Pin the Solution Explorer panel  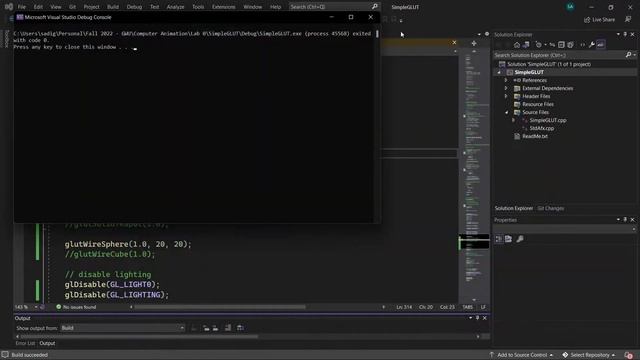tap(625, 34)
